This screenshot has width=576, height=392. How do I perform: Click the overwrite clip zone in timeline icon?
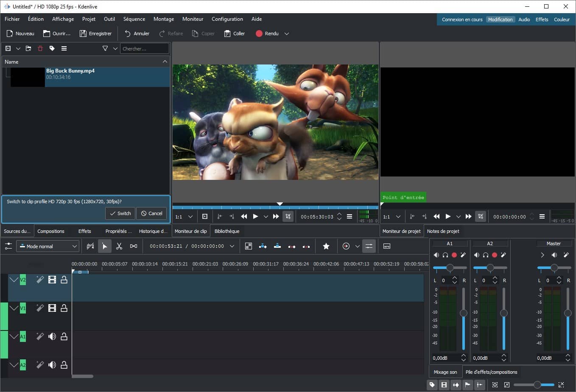click(x=277, y=246)
